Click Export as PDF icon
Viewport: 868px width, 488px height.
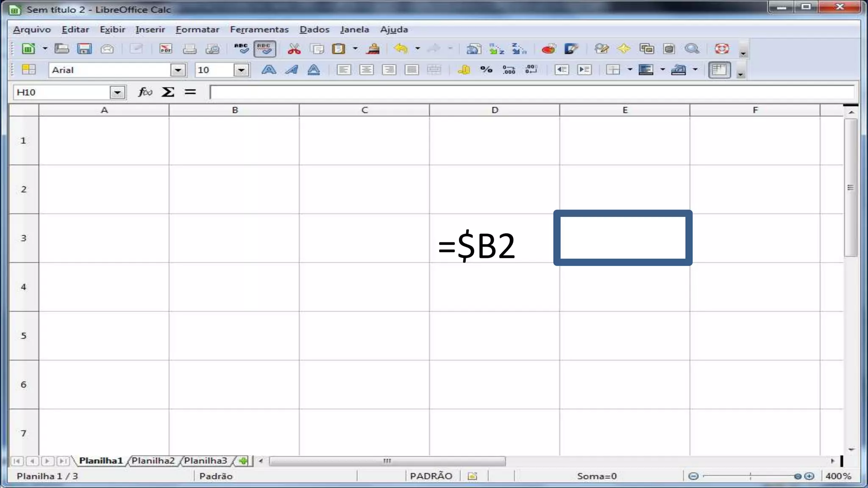[x=166, y=49]
